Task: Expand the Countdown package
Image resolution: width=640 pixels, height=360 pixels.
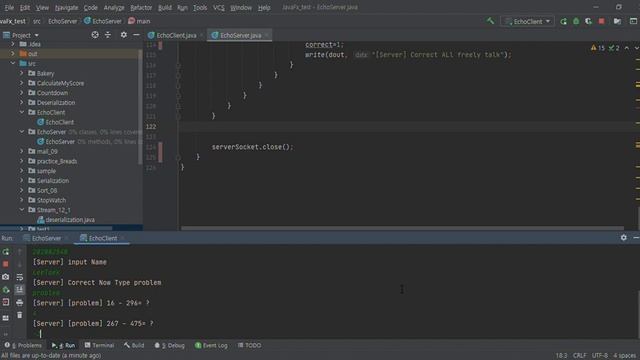Action: point(22,93)
